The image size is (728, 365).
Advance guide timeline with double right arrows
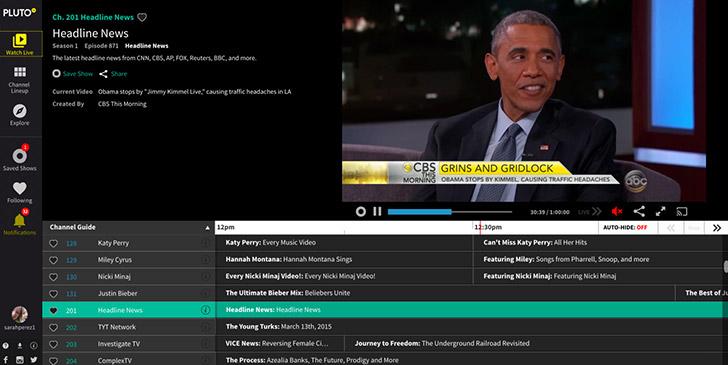717,228
